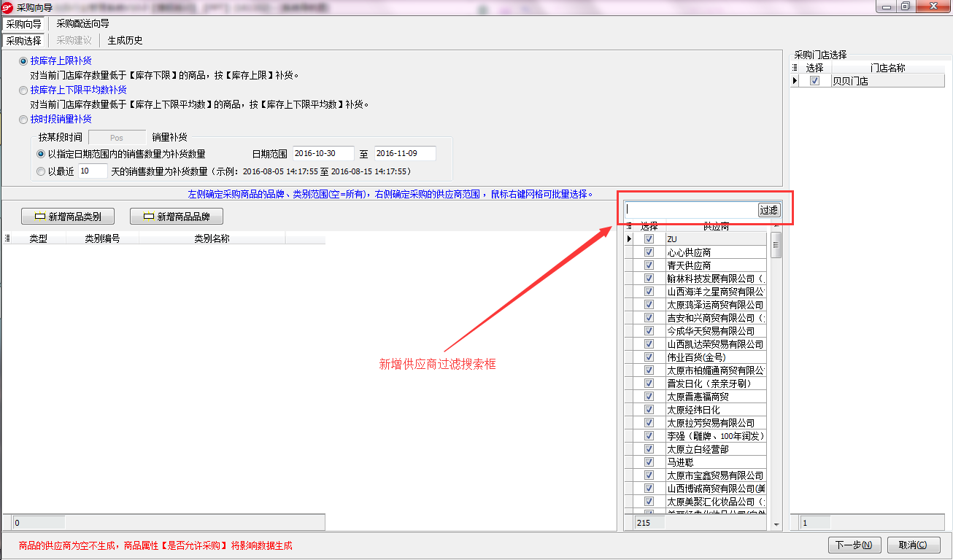
Task: Click 下一步(N) button
Action: [x=854, y=545]
